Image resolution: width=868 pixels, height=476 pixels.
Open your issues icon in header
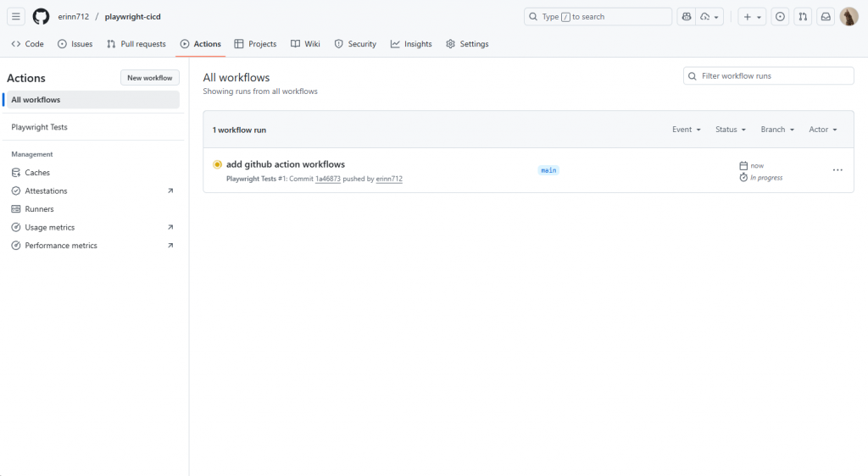pos(780,17)
